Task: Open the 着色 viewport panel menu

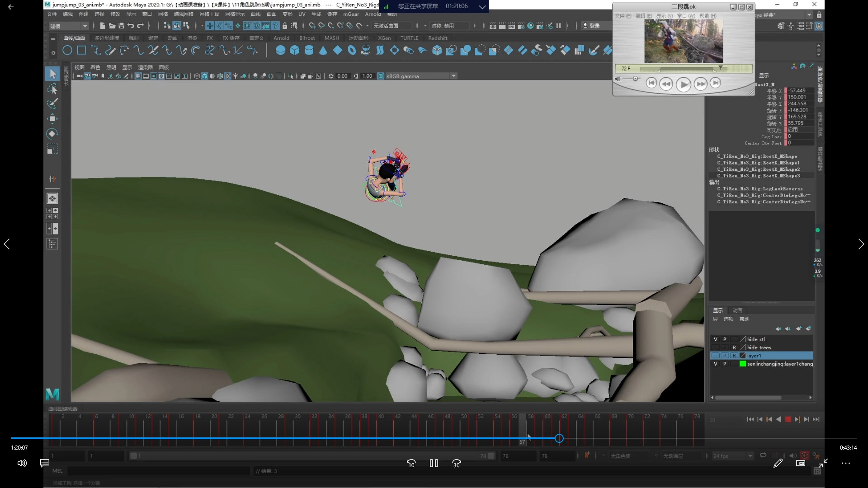Action: [95, 67]
